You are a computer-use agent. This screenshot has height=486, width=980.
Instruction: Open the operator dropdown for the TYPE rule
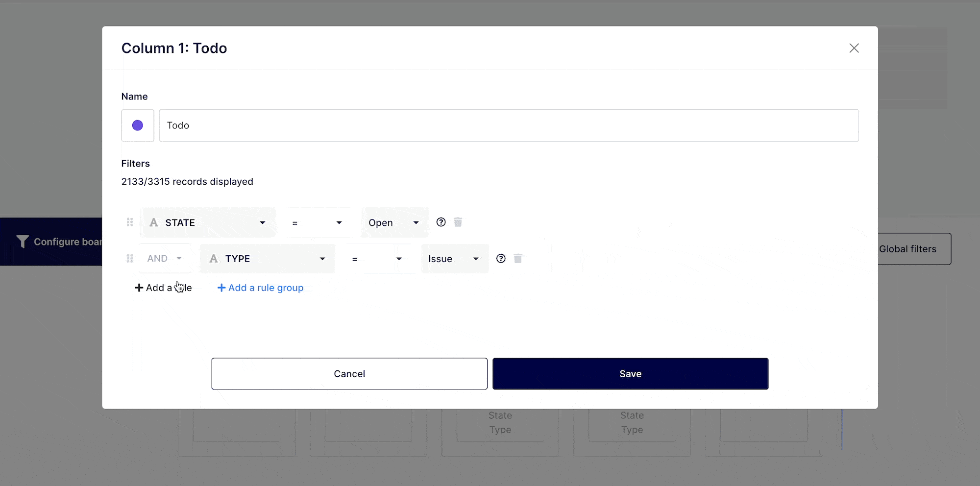[377, 259]
